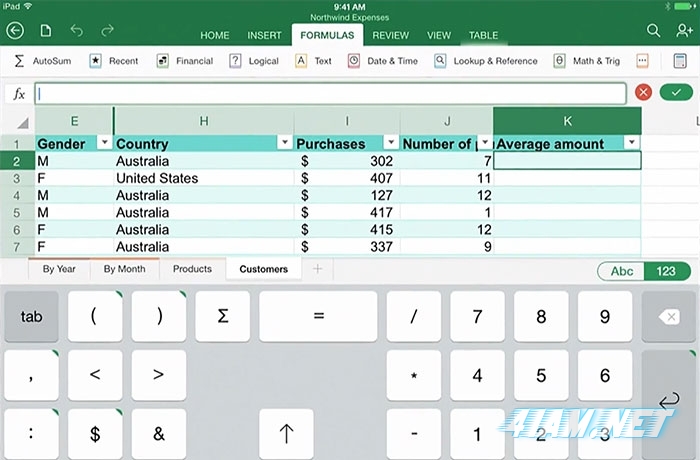Tap the dollar sign key

pyautogui.click(x=95, y=434)
